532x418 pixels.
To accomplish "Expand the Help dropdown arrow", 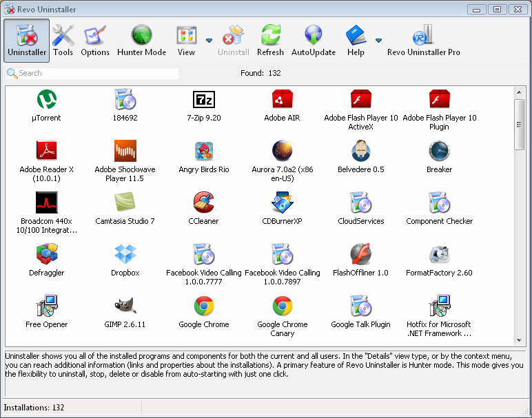I will tap(378, 41).
